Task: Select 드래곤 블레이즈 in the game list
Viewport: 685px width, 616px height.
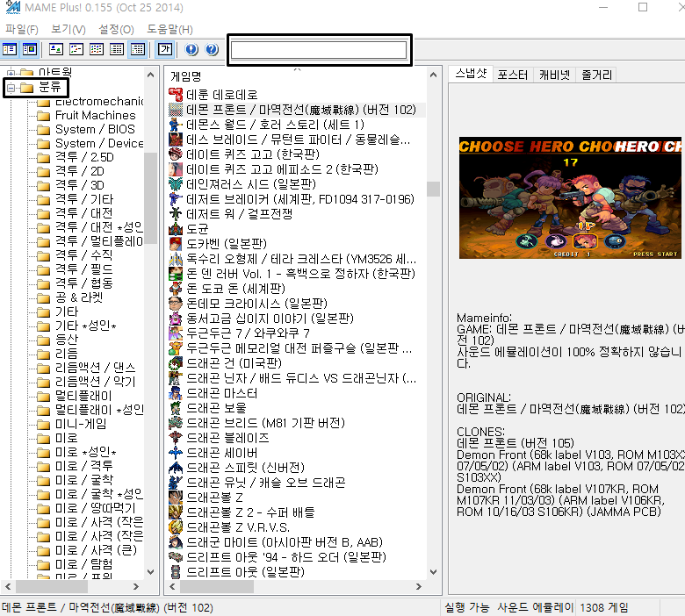Action: [227, 438]
